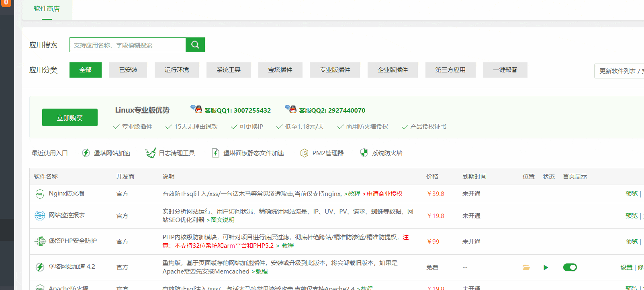Click the green search magnifier button
This screenshot has height=290, width=644.
coord(195,45)
